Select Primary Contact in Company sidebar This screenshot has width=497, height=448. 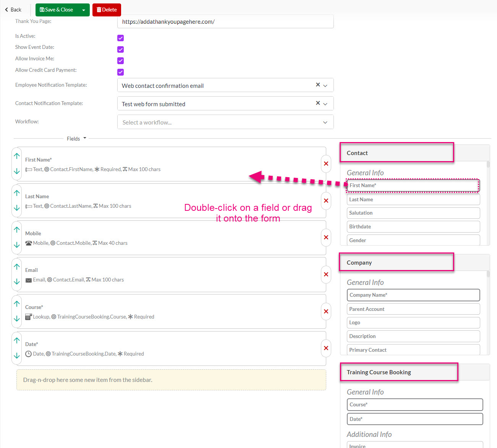[413, 349]
